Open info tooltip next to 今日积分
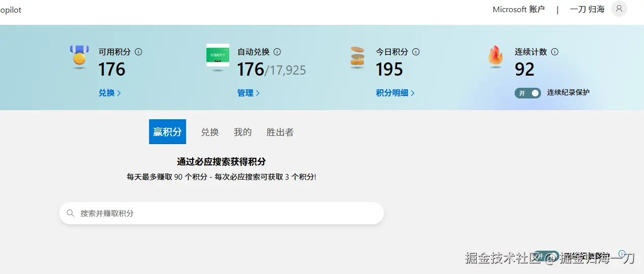The image size is (644, 274). click(416, 52)
